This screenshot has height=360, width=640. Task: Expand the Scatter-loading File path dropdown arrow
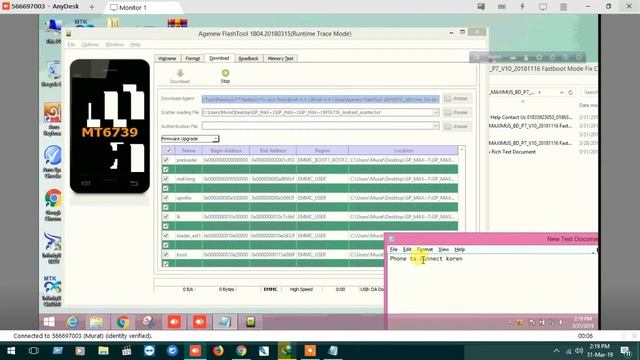pos(436,112)
